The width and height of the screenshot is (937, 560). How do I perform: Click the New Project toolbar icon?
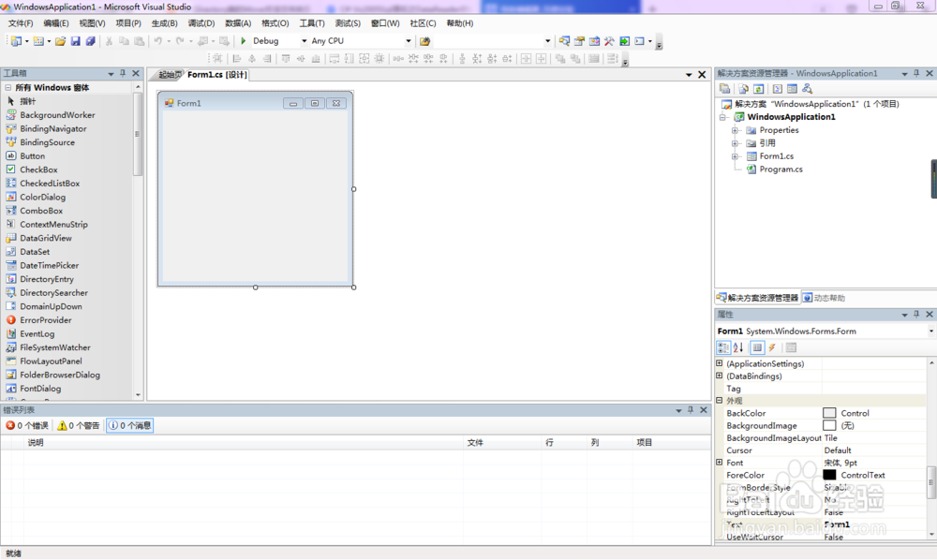(16, 41)
